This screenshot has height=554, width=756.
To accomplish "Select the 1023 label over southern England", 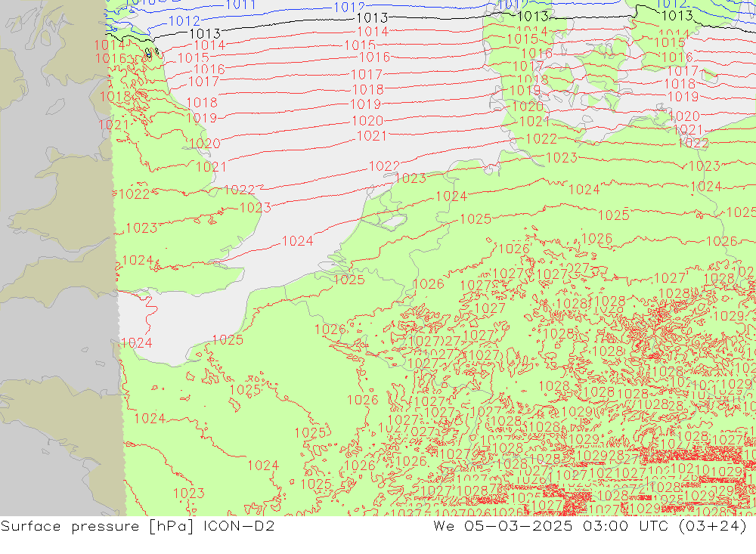I will coord(141,228).
